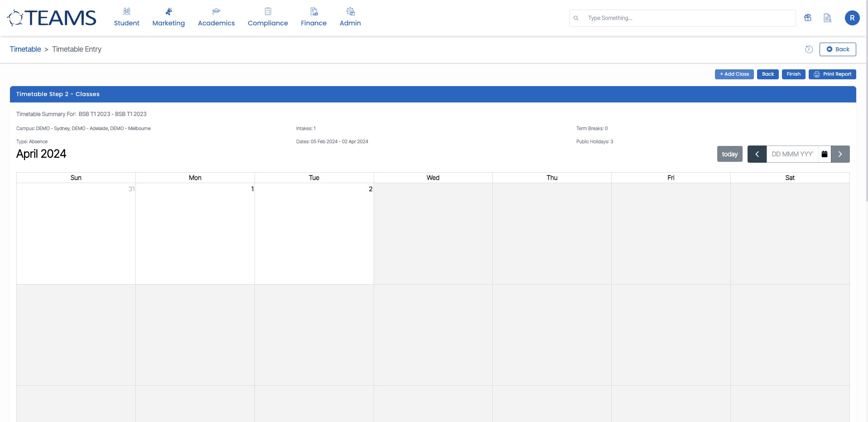
Task: Click the Timetable breadcrumb link
Action: 25,49
